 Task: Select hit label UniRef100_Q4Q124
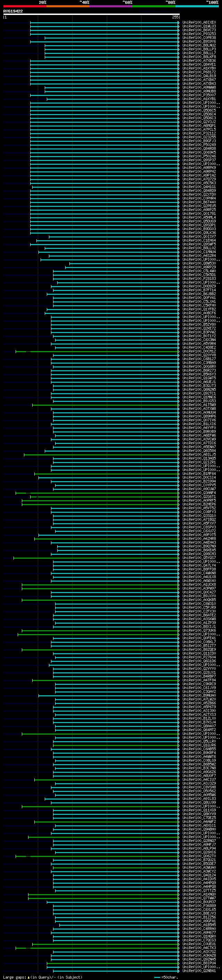199,875
